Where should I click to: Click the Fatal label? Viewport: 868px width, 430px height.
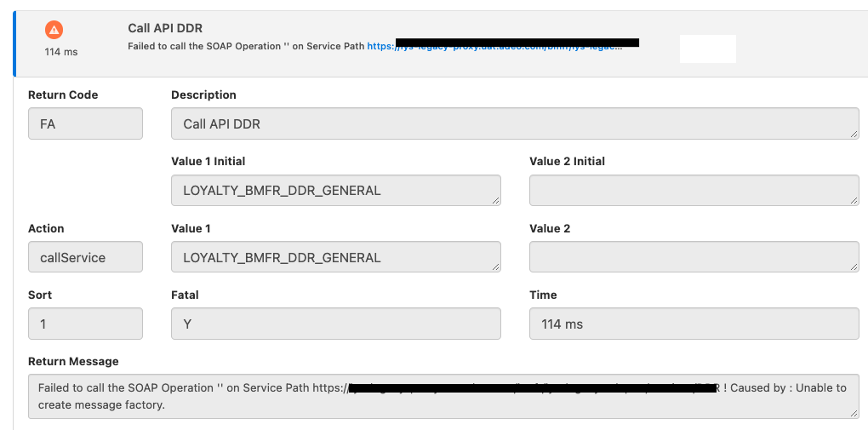point(185,295)
